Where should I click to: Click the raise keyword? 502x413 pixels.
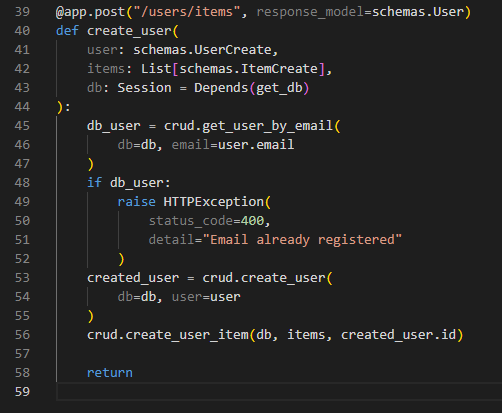[x=137, y=202]
